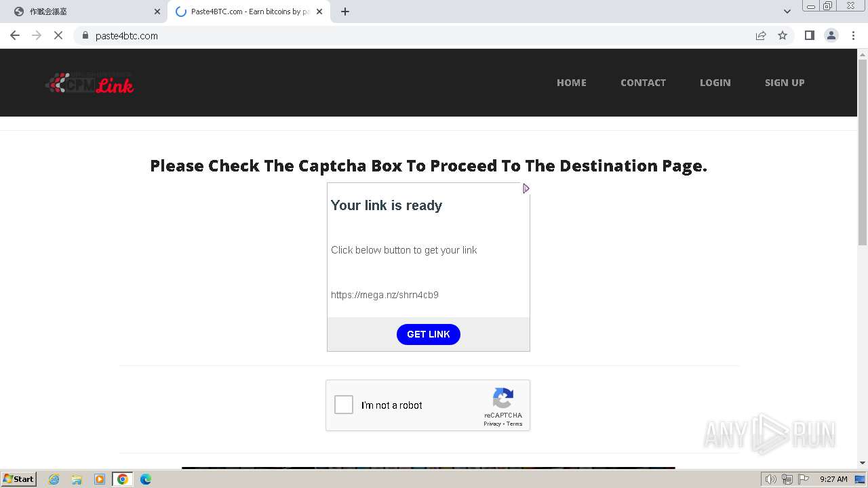Viewport: 868px width, 488px height.
Task: Open the SIGN UP page
Action: 785,83
